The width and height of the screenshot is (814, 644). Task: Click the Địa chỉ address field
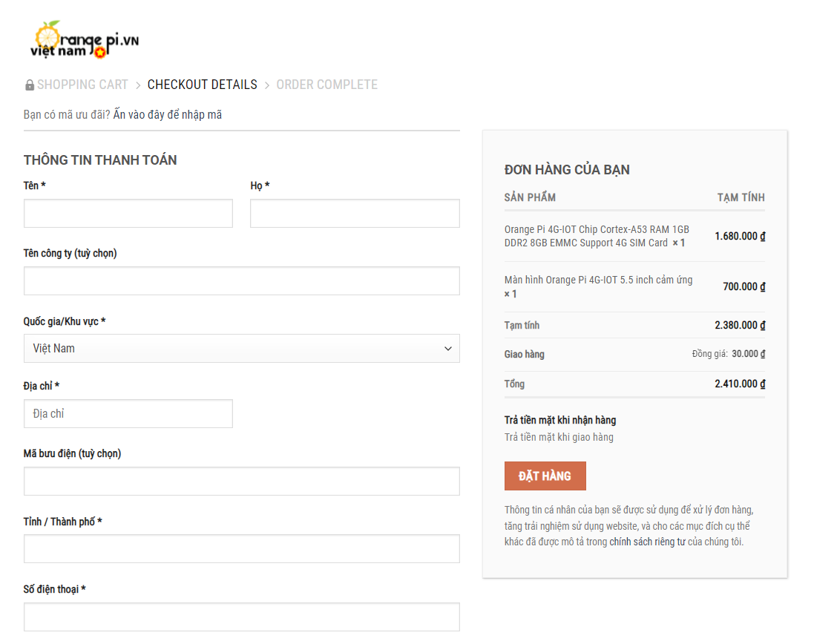[x=128, y=413]
